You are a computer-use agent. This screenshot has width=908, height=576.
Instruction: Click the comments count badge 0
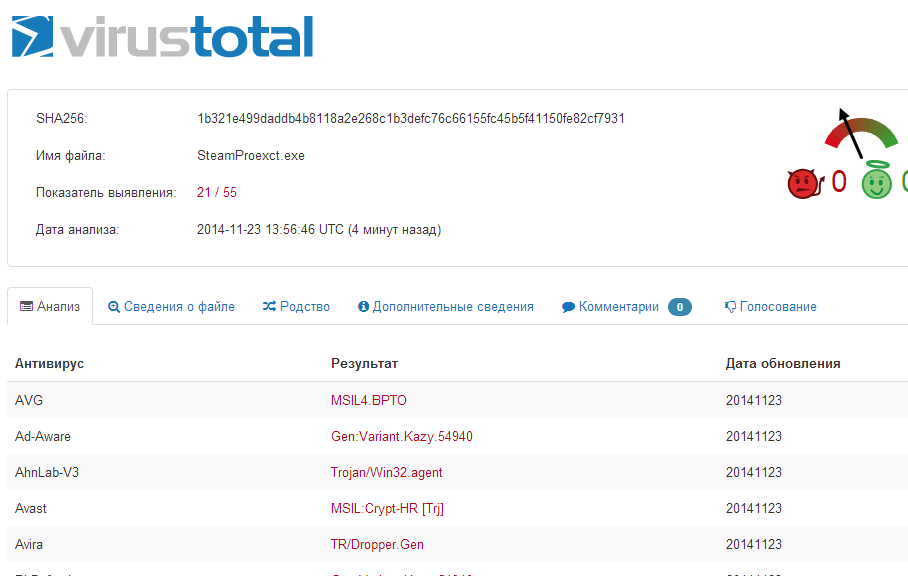click(680, 307)
